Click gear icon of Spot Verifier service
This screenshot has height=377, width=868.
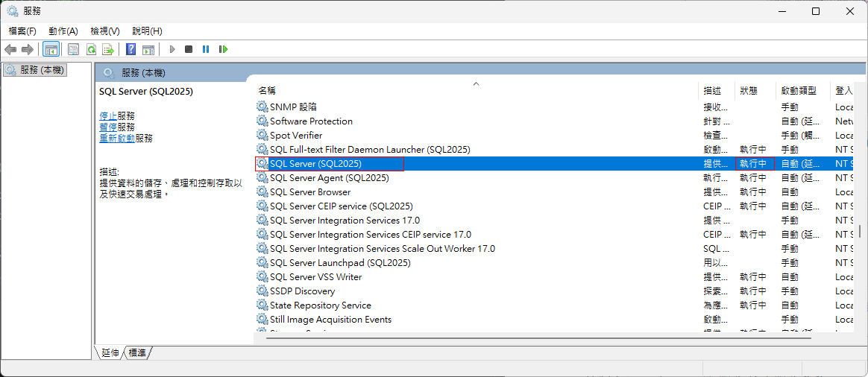pos(262,136)
